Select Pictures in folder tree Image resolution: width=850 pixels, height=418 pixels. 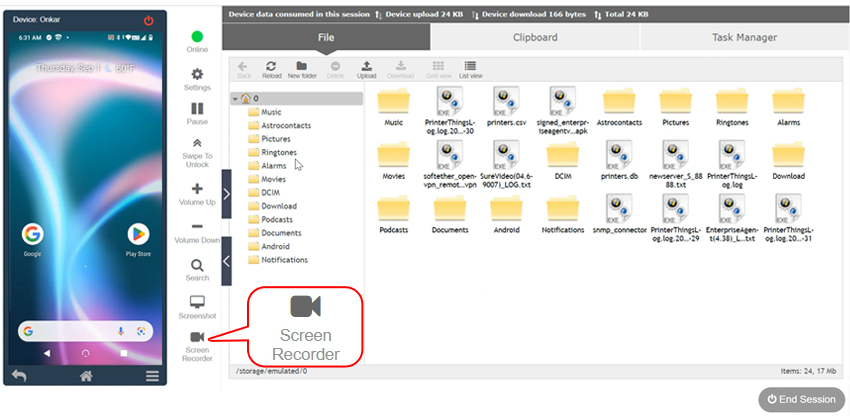(275, 139)
